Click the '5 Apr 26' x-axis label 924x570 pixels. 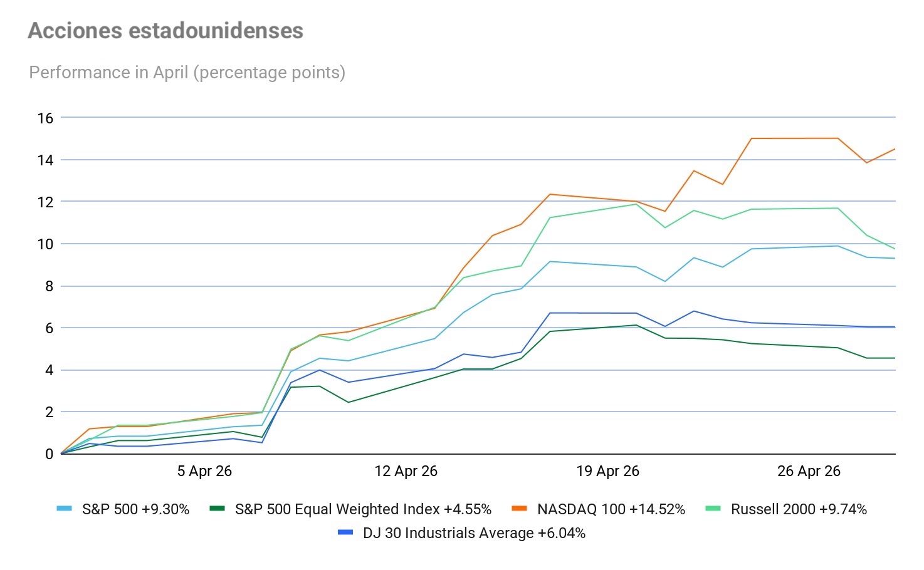tap(204, 471)
